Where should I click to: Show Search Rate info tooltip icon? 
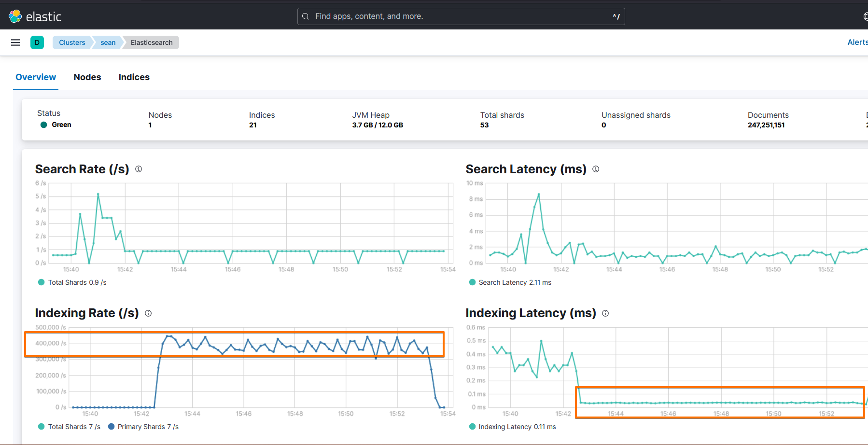(x=139, y=169)
